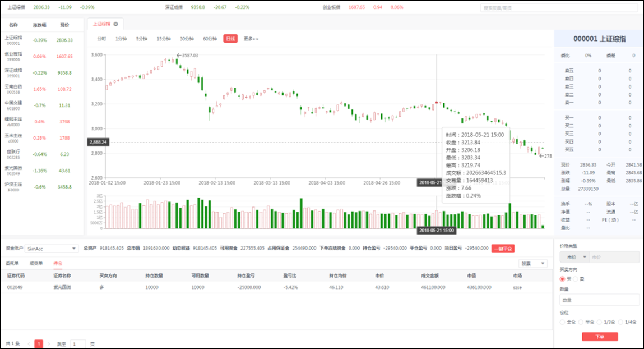Go to previous page of positions
The width and height of the screenshot is (644, 349).
(29, 343)
